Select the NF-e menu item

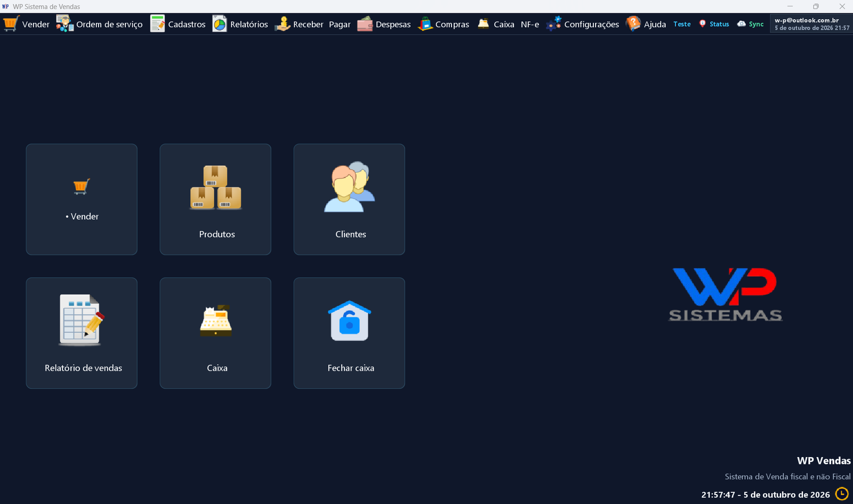pyautogui.click(x=530, y=25)
